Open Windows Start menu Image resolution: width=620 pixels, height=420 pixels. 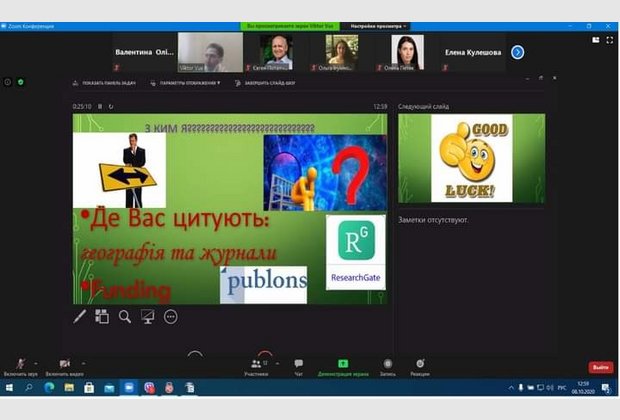[9, 388]
